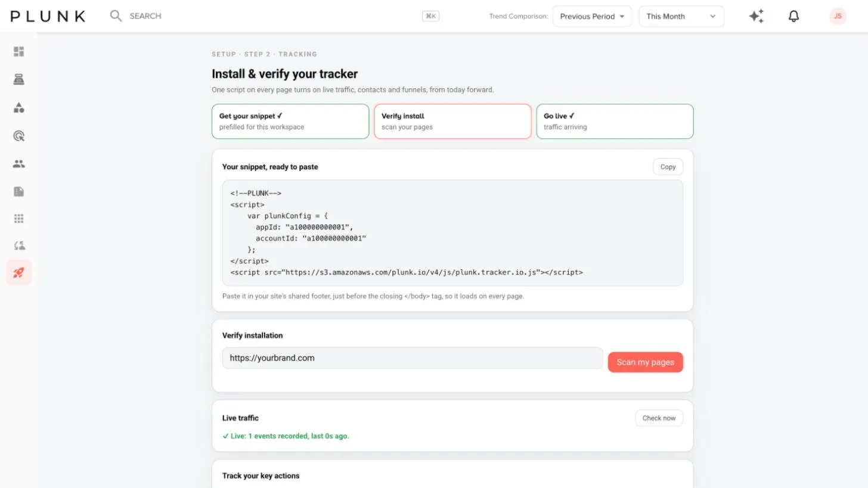Open the dashboard grid icon in sidebar

coord(19,52)
